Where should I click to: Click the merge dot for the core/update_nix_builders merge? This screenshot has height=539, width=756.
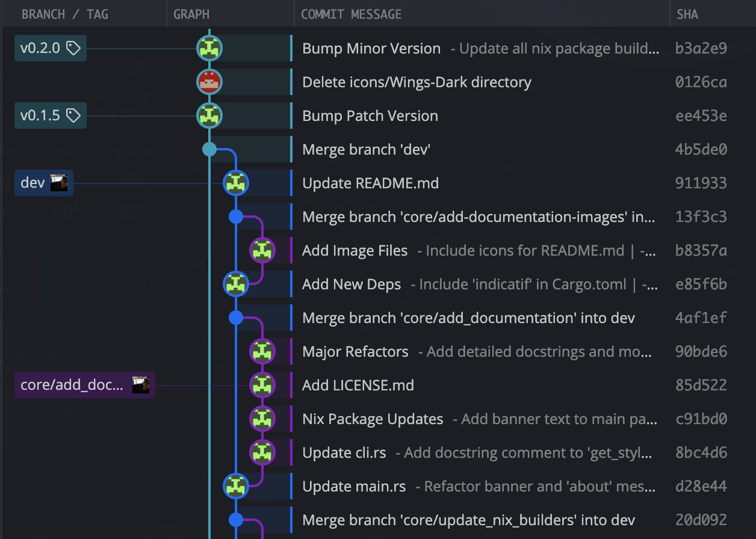[x=235, y=519]
